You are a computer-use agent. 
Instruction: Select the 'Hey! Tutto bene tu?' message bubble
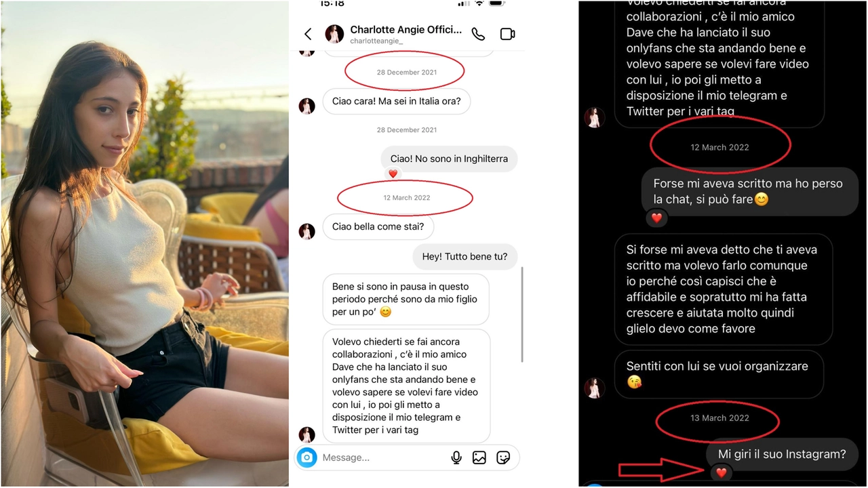click(465, 257)
